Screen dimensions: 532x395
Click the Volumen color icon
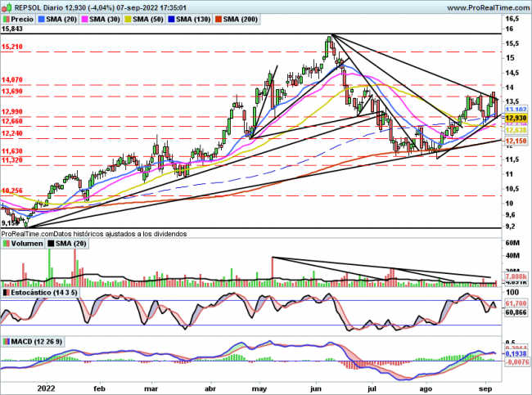[x=7, y=244]
